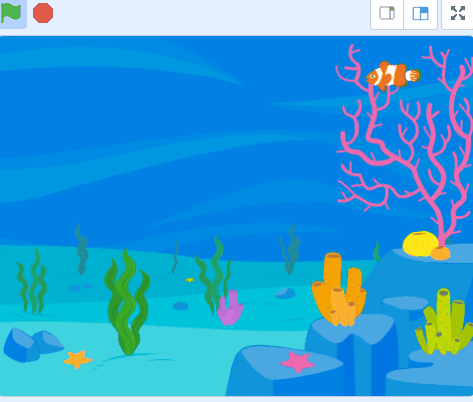This screenshot has height=402, width=473.
Task: Click the orange clownfish sprite
Action: point(393,76)
